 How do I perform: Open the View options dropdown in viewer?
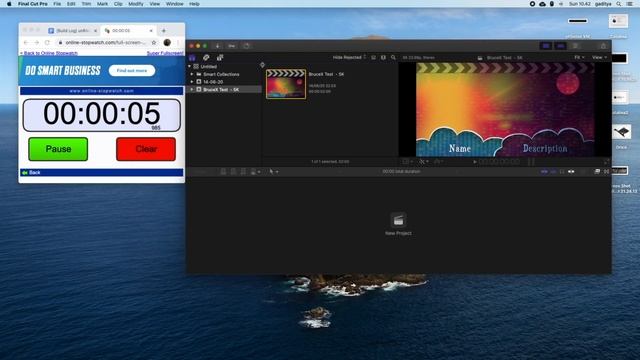point(599,58)
